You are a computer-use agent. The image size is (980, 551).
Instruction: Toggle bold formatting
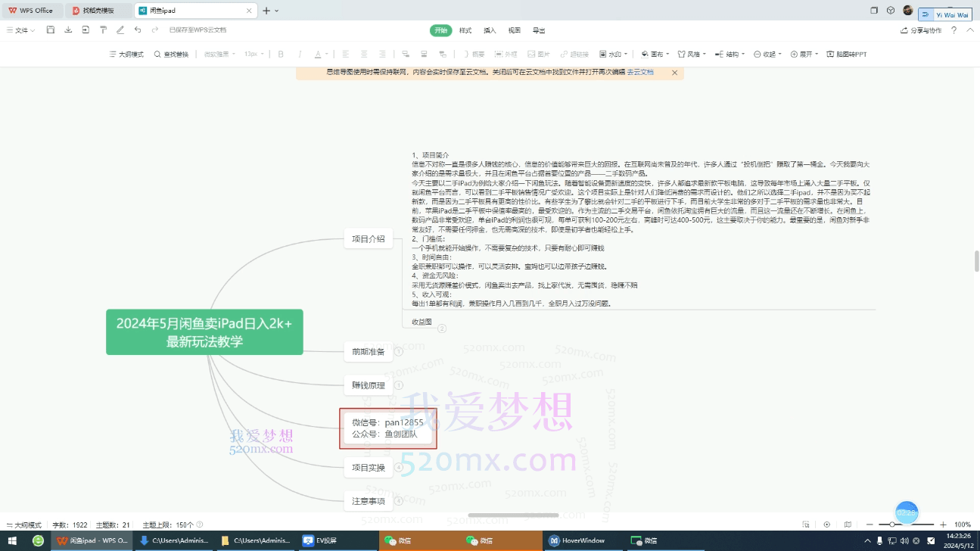click(x=280, y=54)
